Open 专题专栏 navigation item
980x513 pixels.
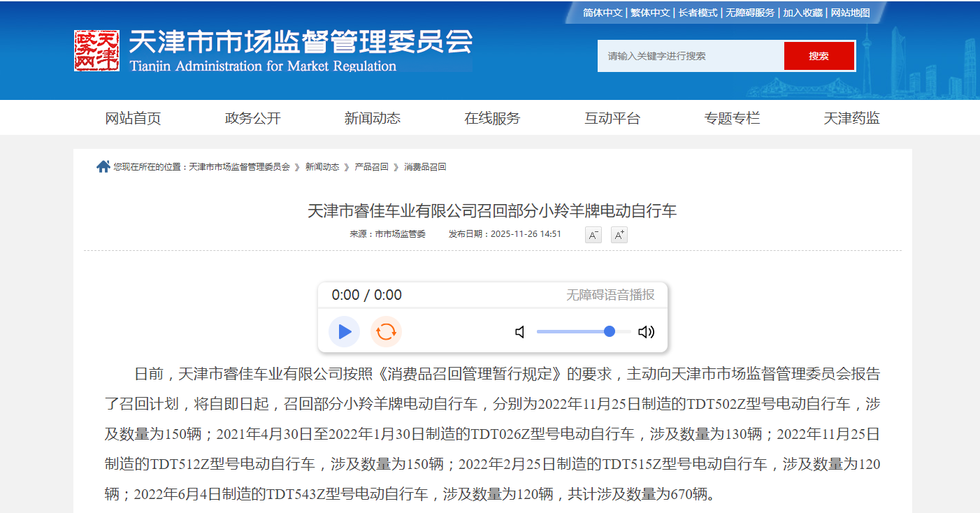pyautogui.click(x=732, y=118)
